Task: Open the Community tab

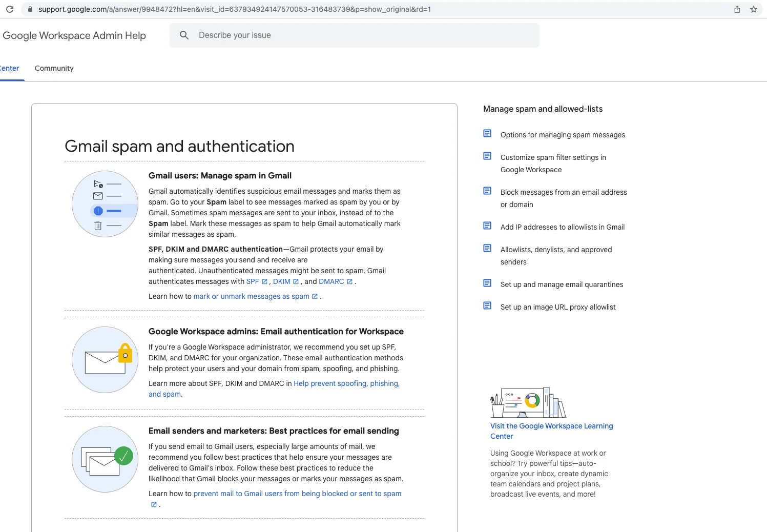Action: point(54,68)
